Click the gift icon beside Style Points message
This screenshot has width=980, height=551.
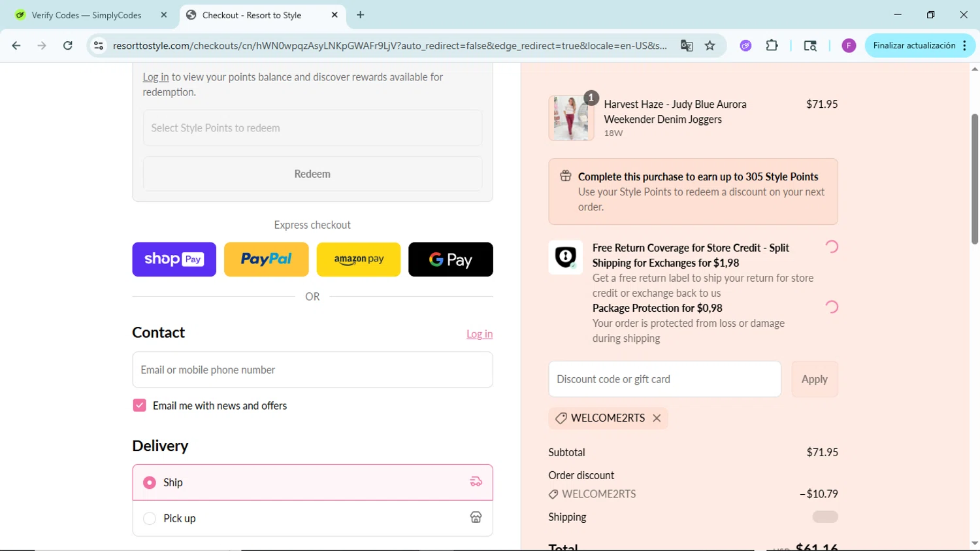tap(566, 176)
